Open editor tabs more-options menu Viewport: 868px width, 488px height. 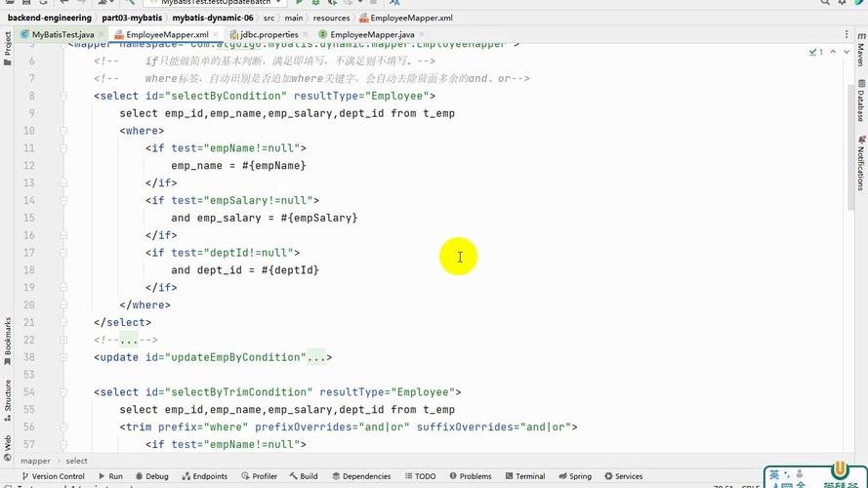(847, 34)
